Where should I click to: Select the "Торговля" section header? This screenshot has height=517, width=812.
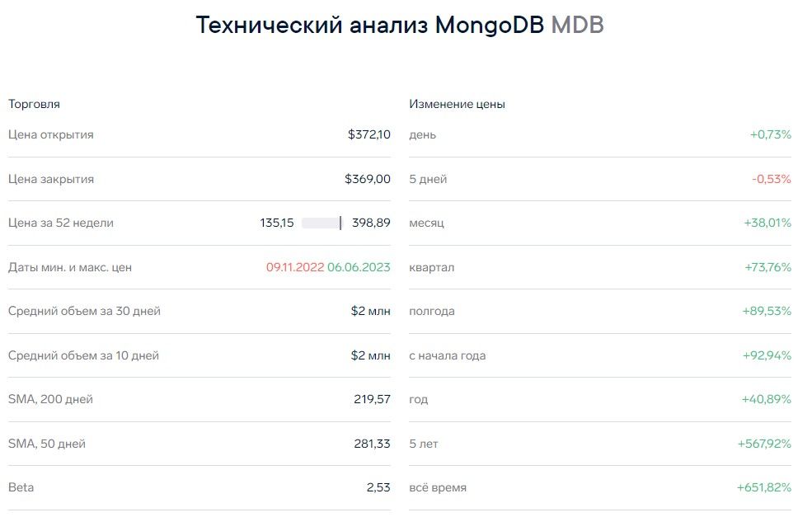coord(34,105)
